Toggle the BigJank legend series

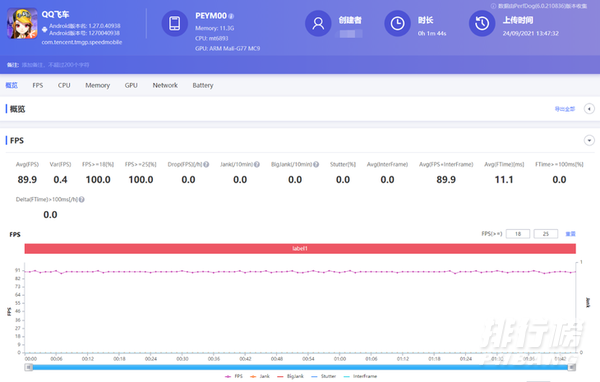(290, 376)
